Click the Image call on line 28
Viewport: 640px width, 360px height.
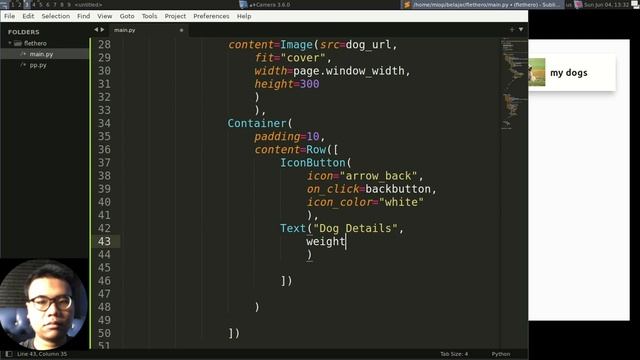296,44
